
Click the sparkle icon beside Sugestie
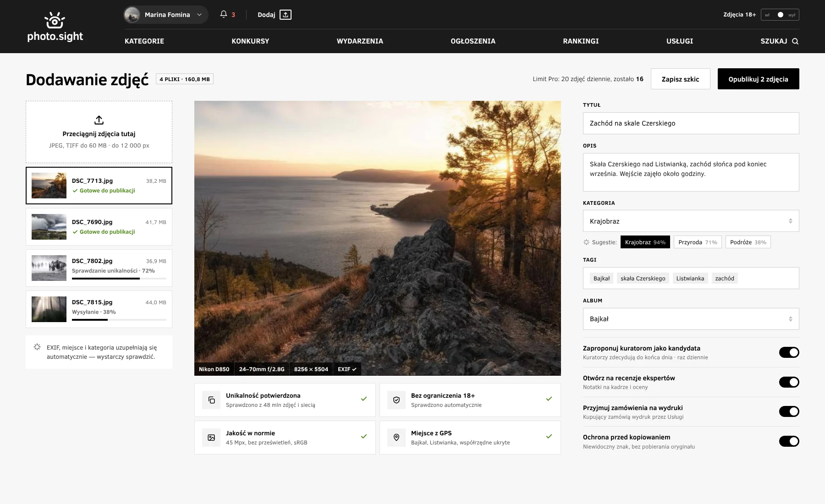pyautogui.click(x=586, y=242)
